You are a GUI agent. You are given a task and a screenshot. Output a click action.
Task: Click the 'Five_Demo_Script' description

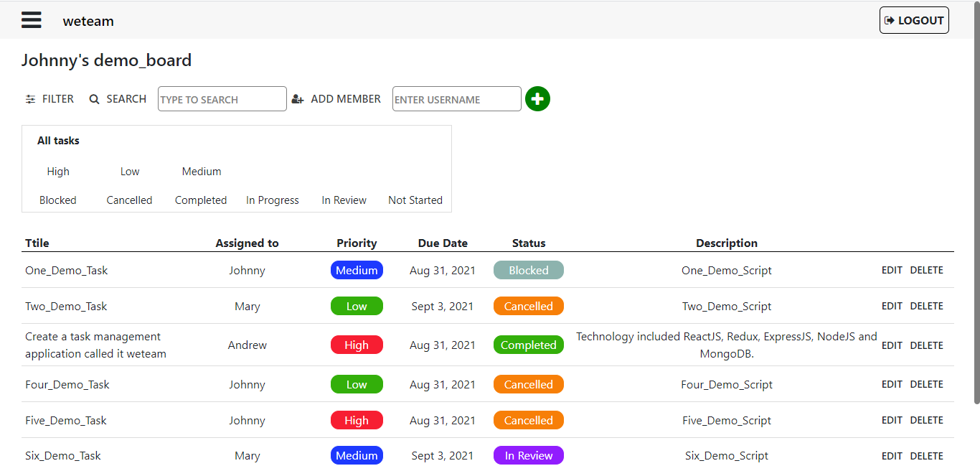point(727,421)
